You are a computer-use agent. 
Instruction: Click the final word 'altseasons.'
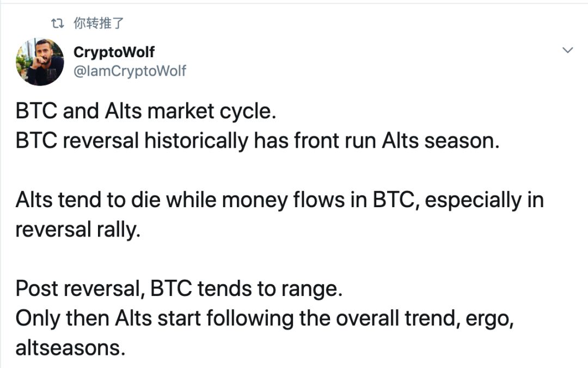[x=70, y=348]
